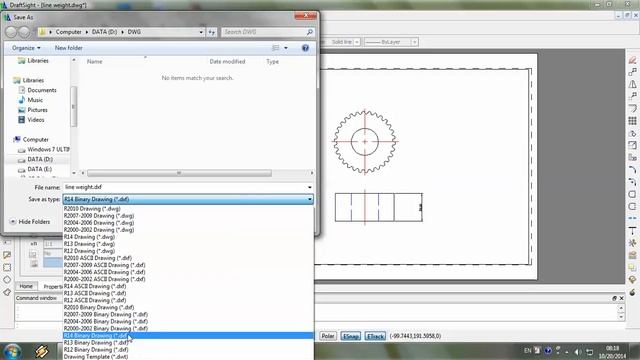Refresh the DWG folder view
This screenshot has height=360, width=640.
(211, 32)
